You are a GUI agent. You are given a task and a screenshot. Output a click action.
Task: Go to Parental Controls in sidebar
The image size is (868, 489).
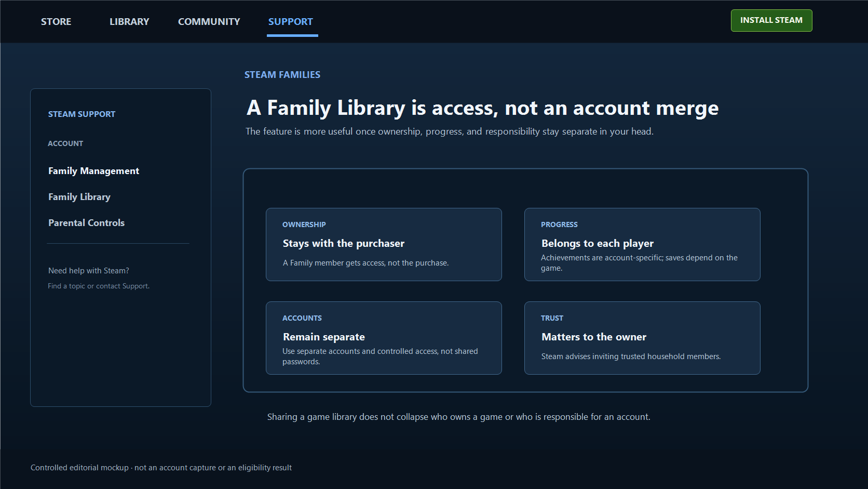coord(86,223)
